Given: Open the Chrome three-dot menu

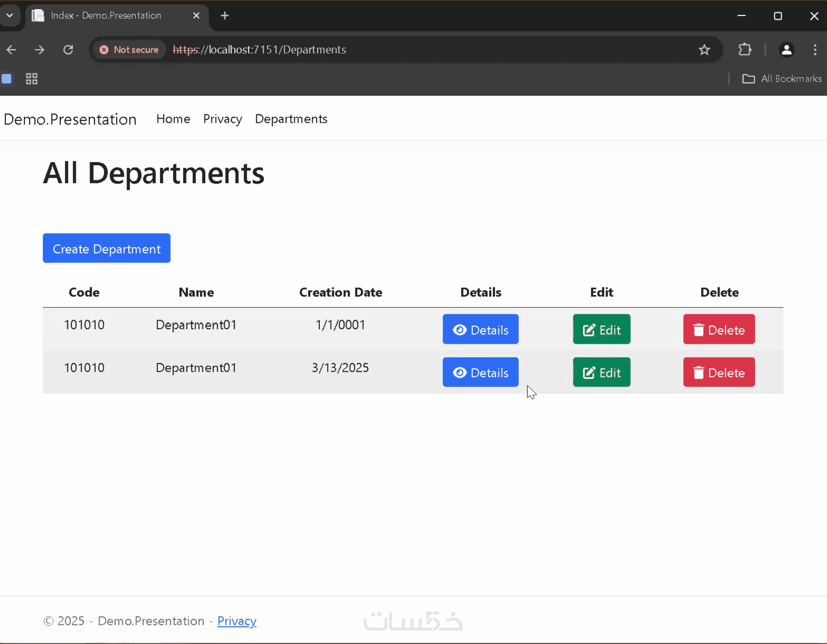Looking at the screenshot, I should pyautogui.click(x=815, y=50).
